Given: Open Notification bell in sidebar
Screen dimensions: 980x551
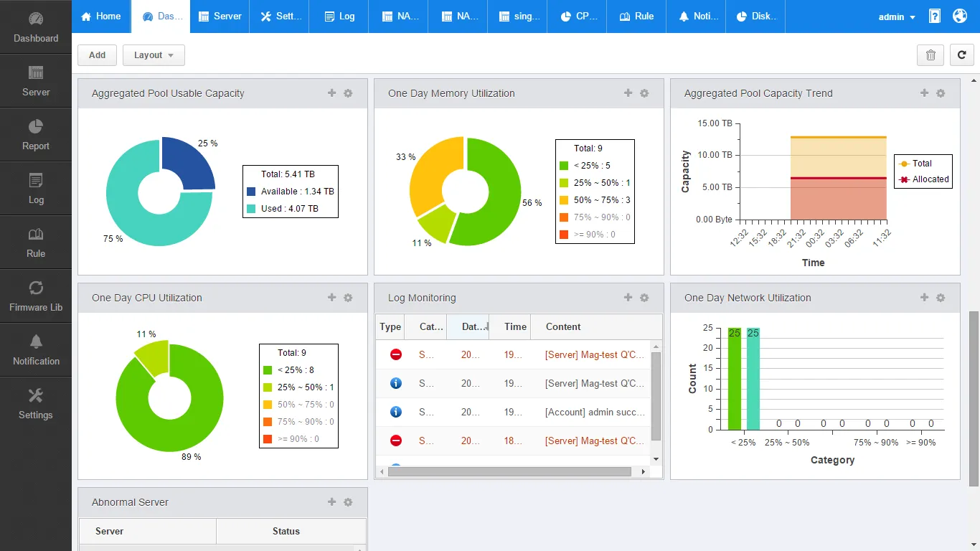Looking at the screenshot, I should (36, 349).
